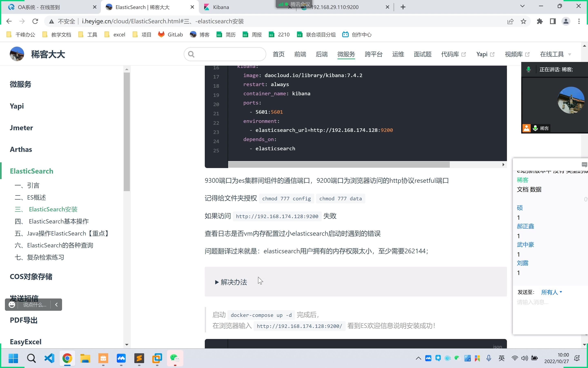Open the GitLab bookmark
Screen dimensions: 588x368
[x=170, y=35]
